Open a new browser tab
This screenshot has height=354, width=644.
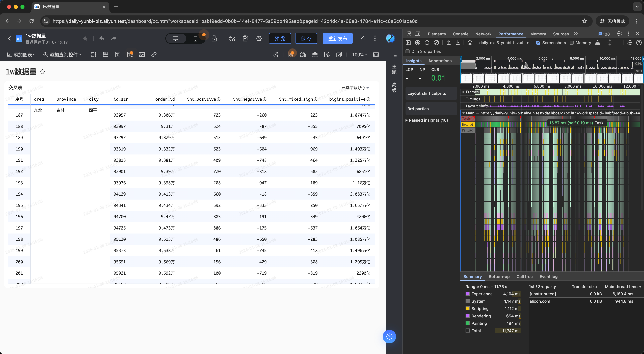point(116,7)
